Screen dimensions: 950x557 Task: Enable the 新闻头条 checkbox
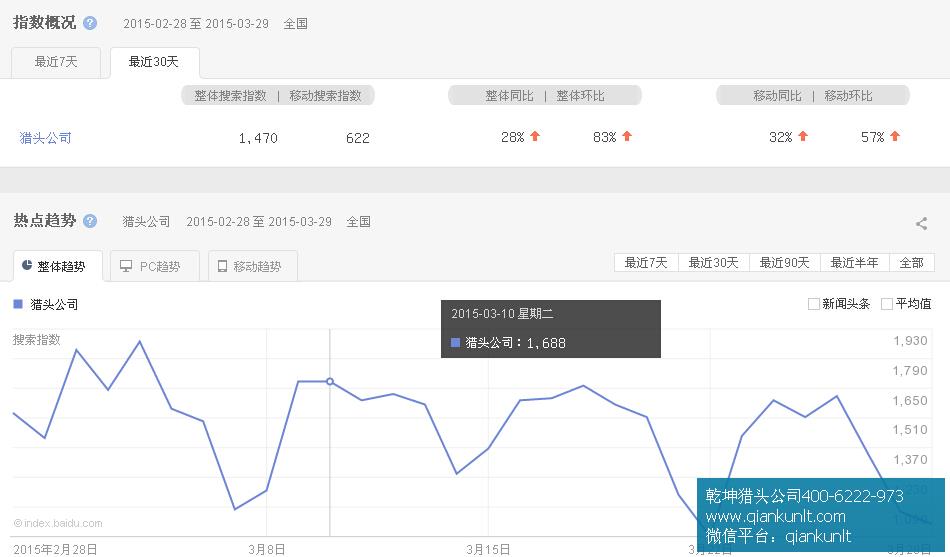814,304
